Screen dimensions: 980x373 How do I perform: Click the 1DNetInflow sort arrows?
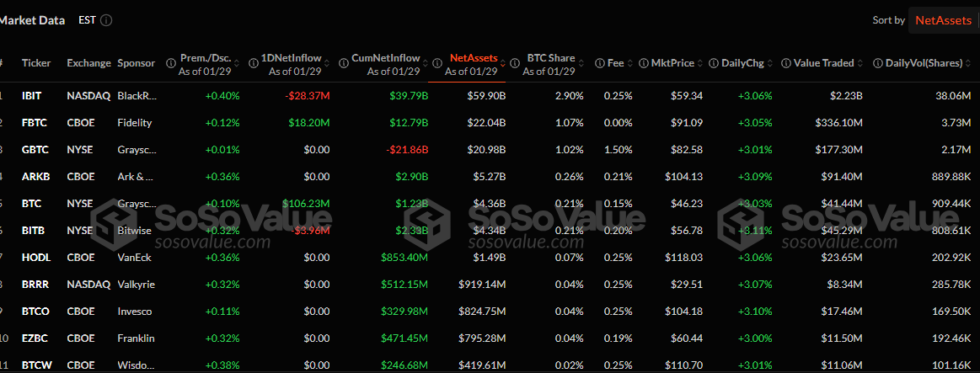click(x=327, y=63)
